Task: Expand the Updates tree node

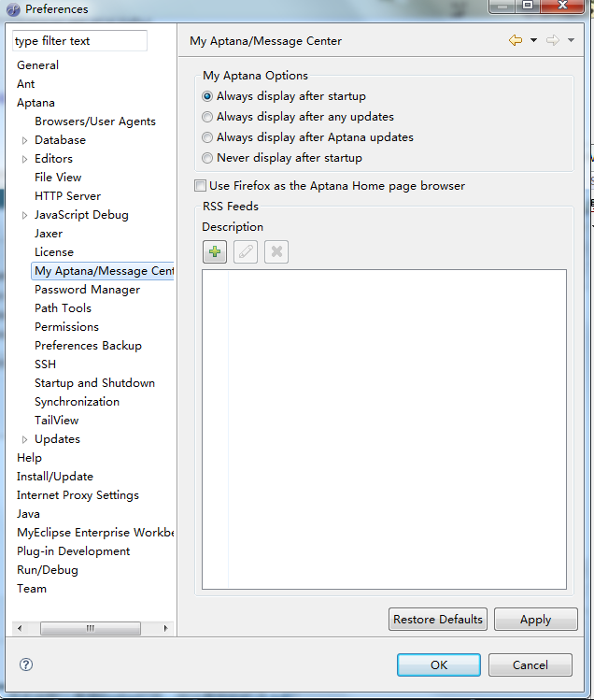Action: click(24, 440)
